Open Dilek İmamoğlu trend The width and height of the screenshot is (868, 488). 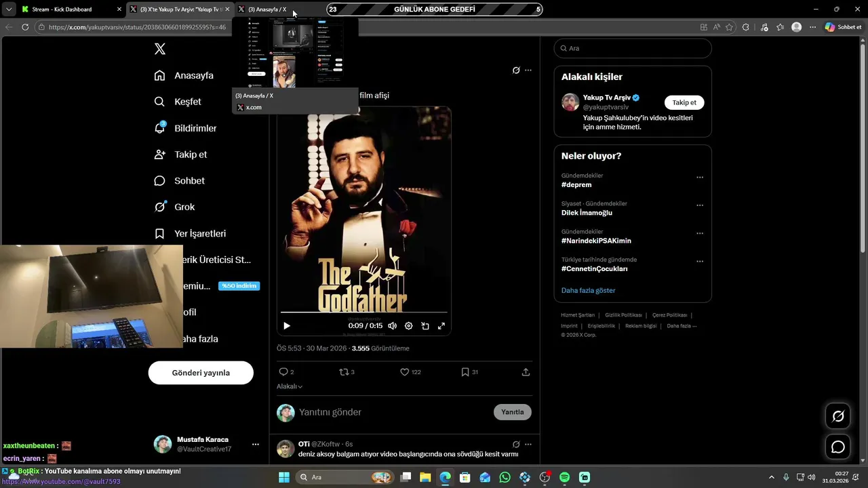tap(587, 213)
